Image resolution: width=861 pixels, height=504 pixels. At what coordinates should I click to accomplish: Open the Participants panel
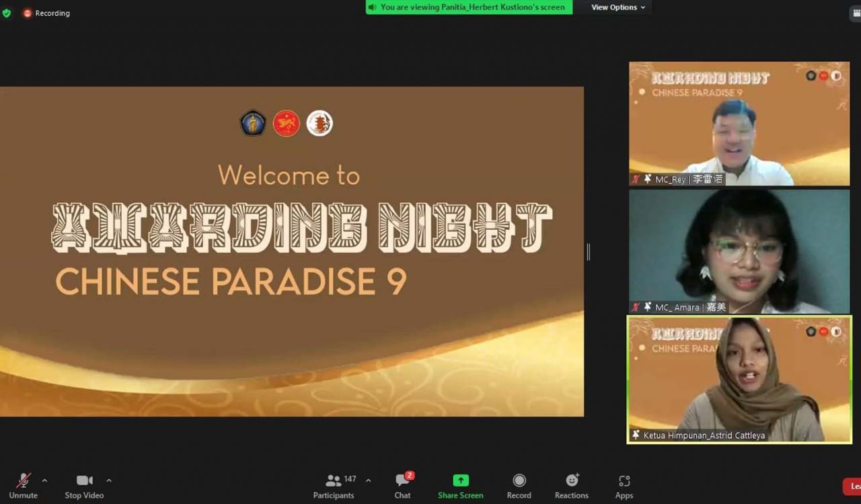click(x=334, y=486)
